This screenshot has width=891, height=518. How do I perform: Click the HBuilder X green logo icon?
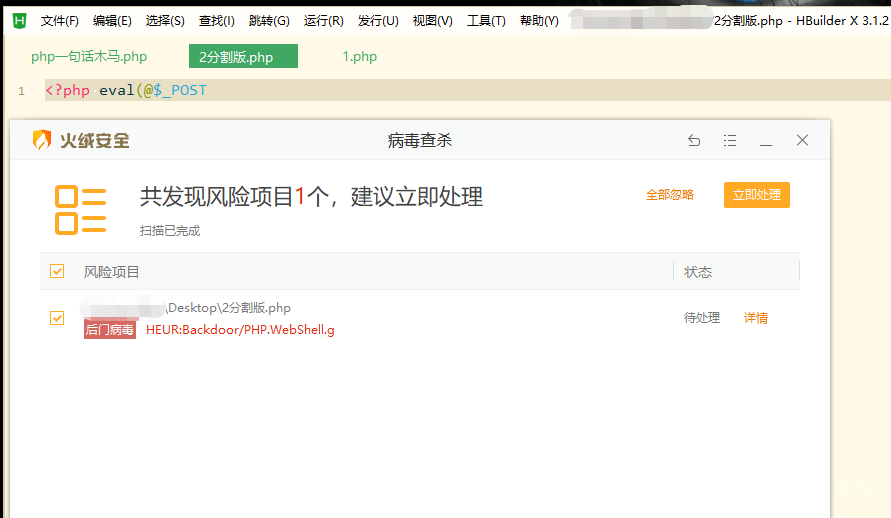[x=19, y=21]
